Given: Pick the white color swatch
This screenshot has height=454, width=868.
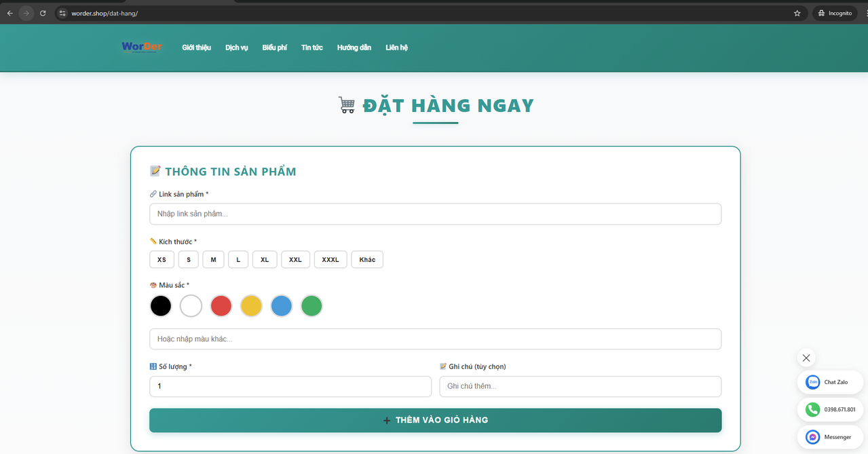Looking at the screenshot, I should (191, 306).
